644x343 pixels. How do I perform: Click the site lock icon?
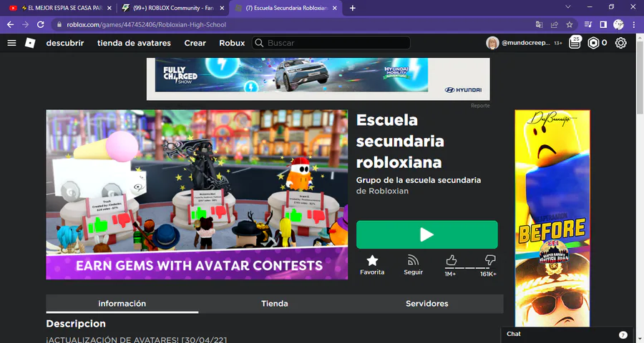pyautogui.click(x=59, y=24)
